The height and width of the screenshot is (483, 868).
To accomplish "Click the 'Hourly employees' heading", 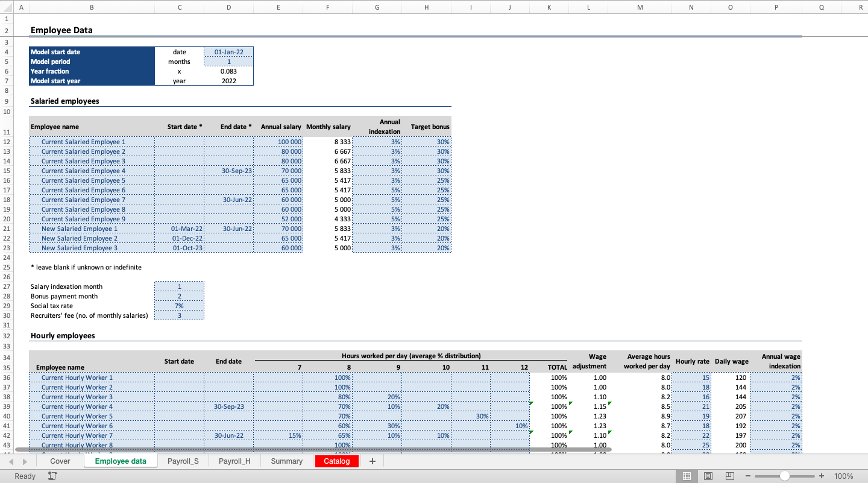I will tap(63, 336).
